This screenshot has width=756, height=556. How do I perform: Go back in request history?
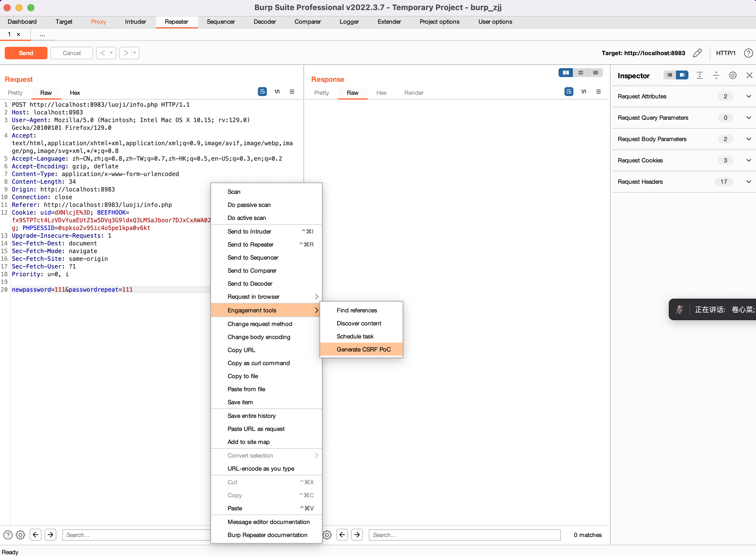click(x=103, y=53)
